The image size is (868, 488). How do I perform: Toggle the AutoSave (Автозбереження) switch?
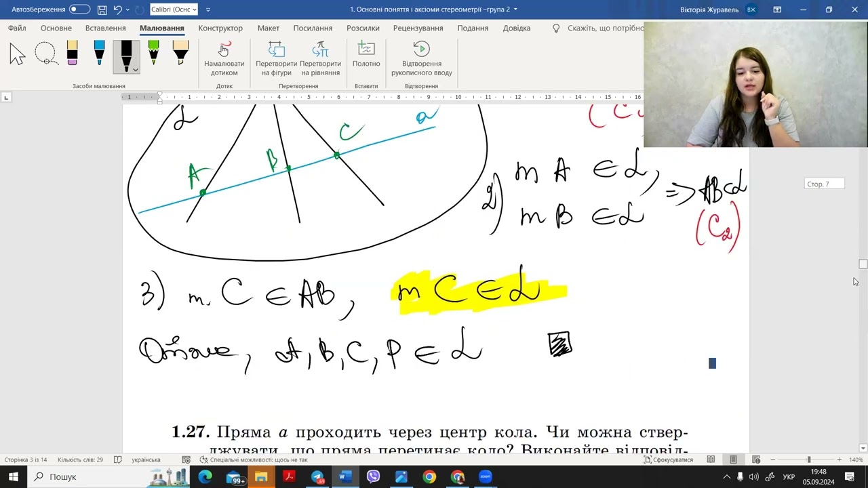click(x=79, y=9)
